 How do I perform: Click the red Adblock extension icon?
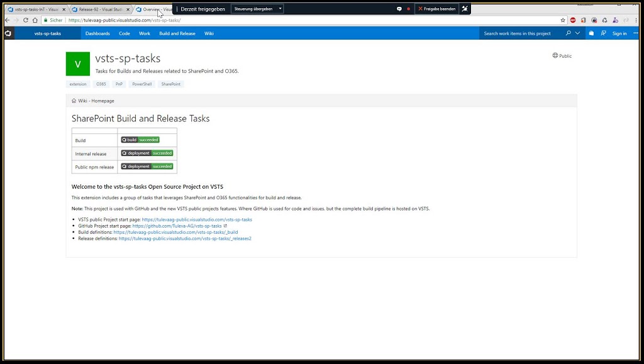point(573,20)
